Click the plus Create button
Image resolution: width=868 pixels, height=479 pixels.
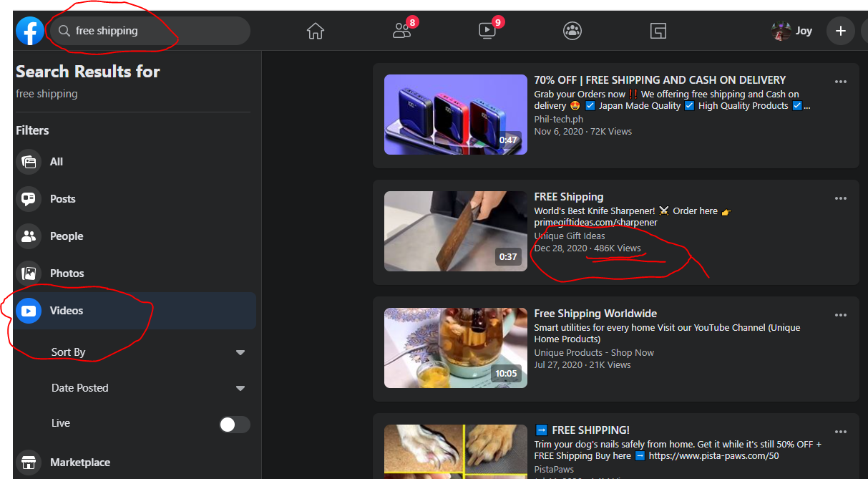click(841, 31)
